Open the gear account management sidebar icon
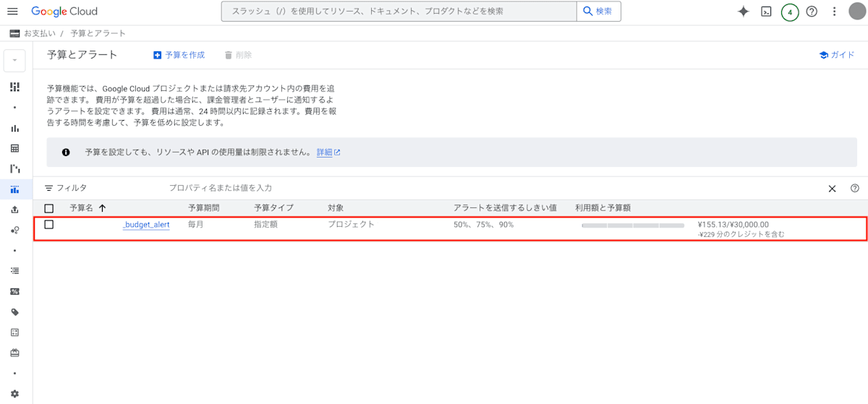Screen dimensions: 868x404 coord(14,394)
